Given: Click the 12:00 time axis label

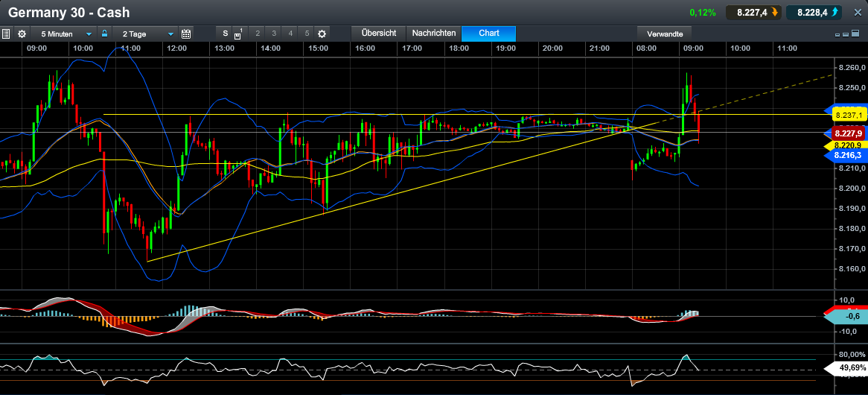Looking at the screenshot, I should tap(176, 48).
